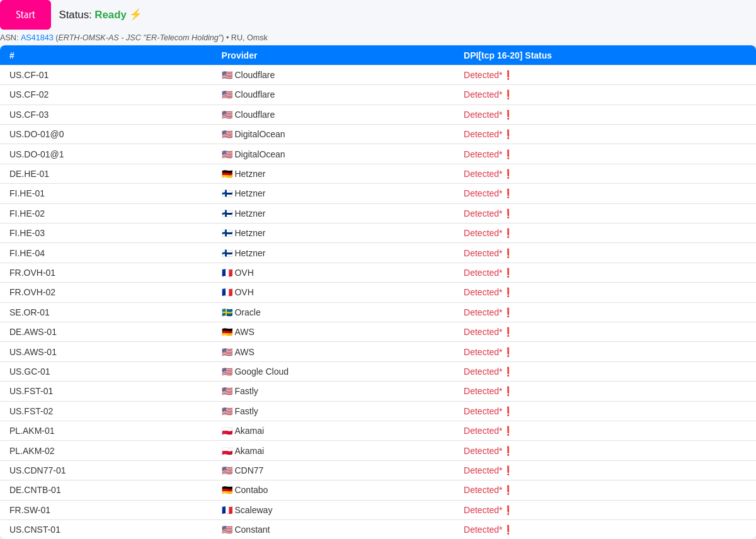
Task: Click exclamation icon in US.CF-02 row
Action: pyautogui.click(x=508, y=94)
